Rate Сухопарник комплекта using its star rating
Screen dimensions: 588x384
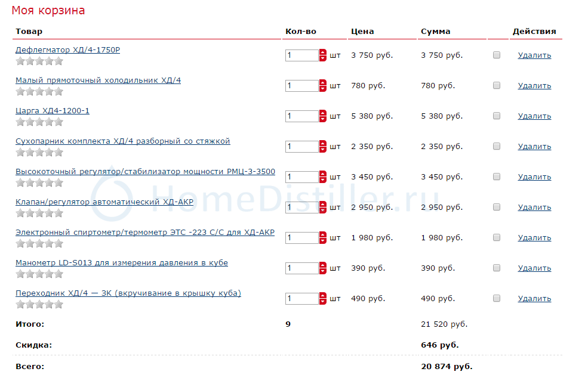click(x=39, y=153)
